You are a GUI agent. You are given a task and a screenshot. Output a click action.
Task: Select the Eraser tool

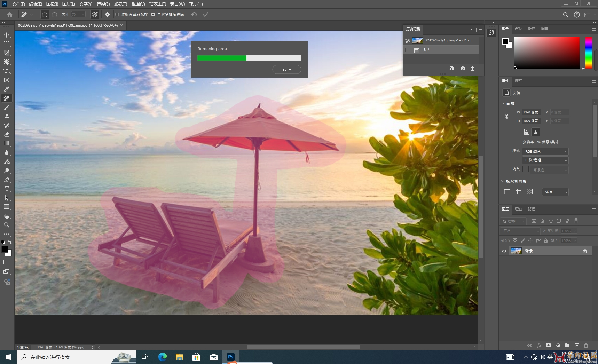point(7,134)
